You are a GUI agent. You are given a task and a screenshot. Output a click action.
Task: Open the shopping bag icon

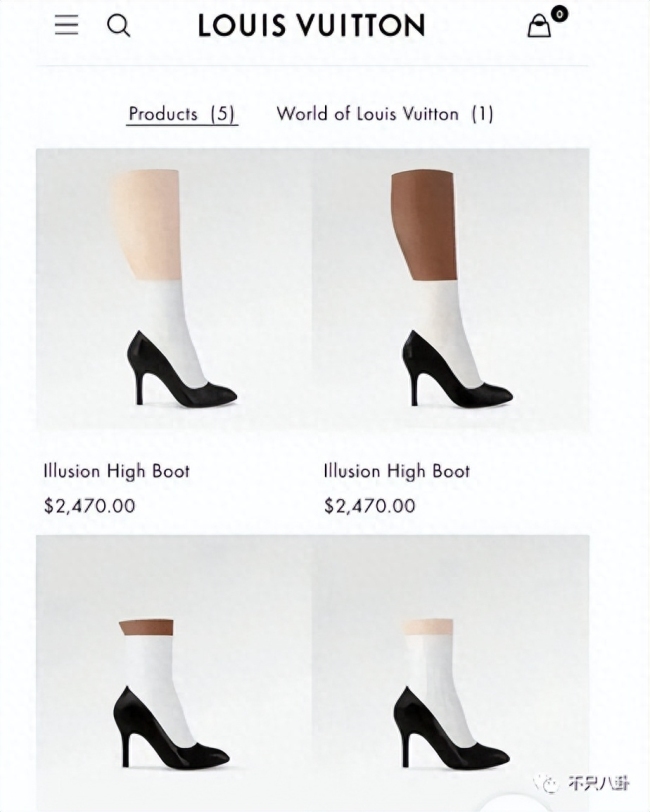click(x=539, y=26)
